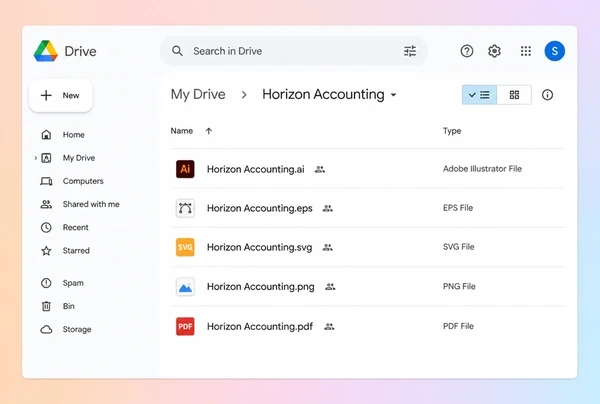Screen dimensions: 600x404
Task: Navigate to My Drive breadcrumb
Action: 198,94
